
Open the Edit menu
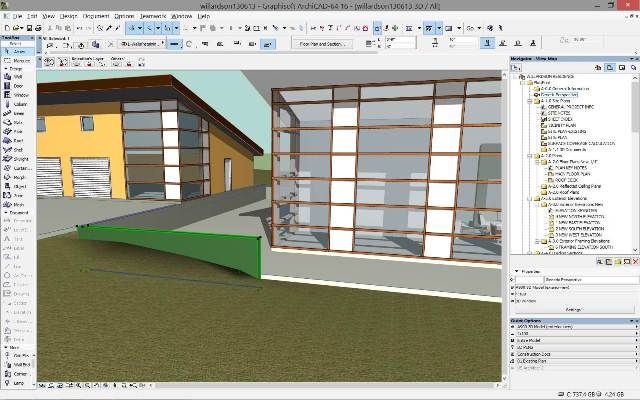click(32, 16)
